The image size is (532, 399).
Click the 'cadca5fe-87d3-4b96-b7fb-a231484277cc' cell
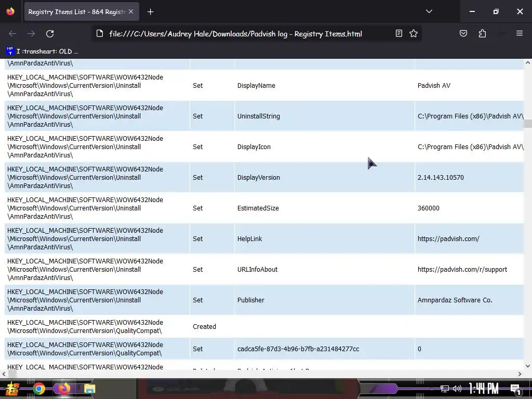324,349
